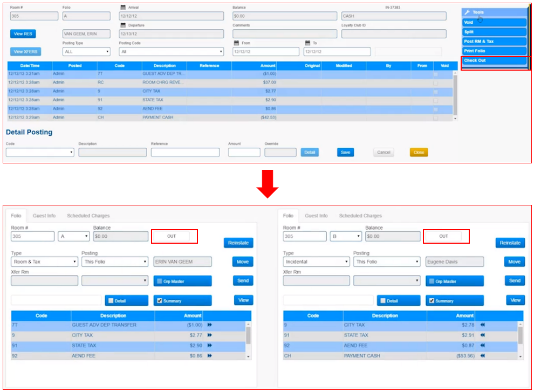This screenshot has height=392, width=534.
Task: Enable Detail checkbox in folio A panel
Action: pos(111,301)
